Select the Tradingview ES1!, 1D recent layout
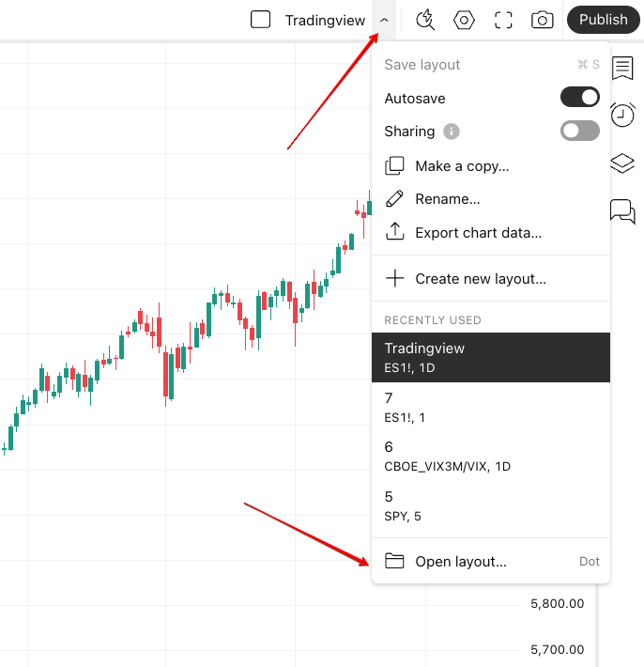The width and height of the screenshot is (644, 667). [x=491, y=357]
